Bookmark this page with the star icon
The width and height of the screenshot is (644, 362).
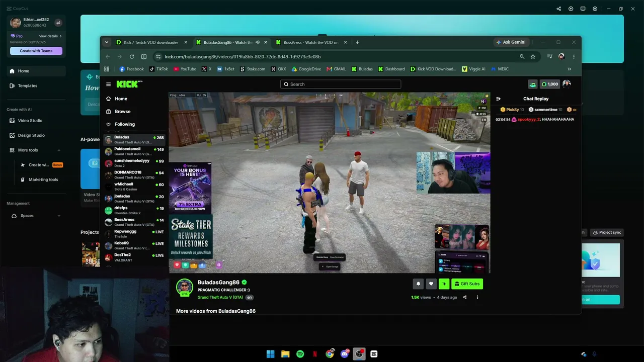point(533,56)
